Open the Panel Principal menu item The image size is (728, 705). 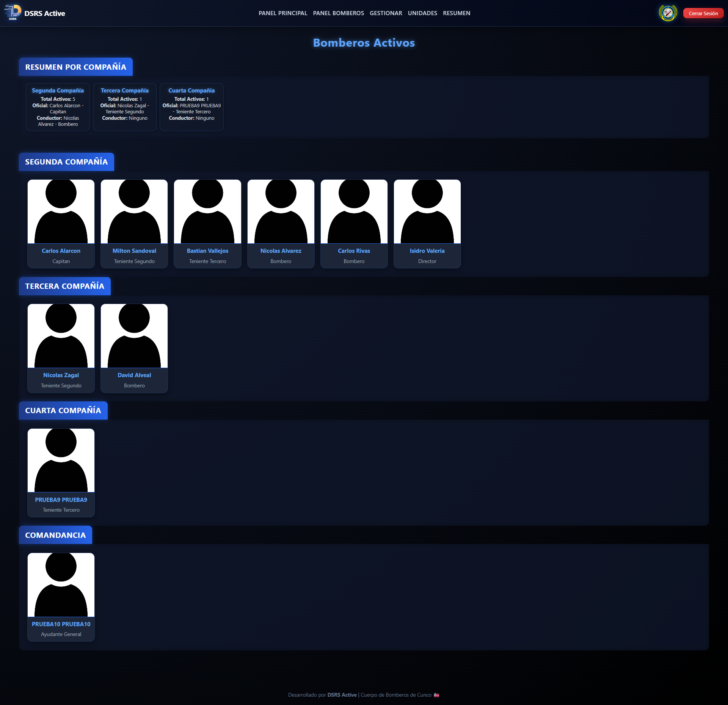[283, 13]
